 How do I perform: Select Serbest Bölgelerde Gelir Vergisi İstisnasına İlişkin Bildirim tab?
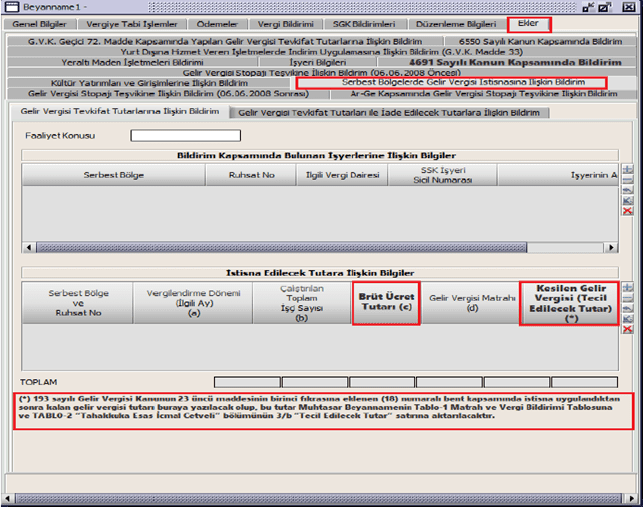(x=450, y=82)
